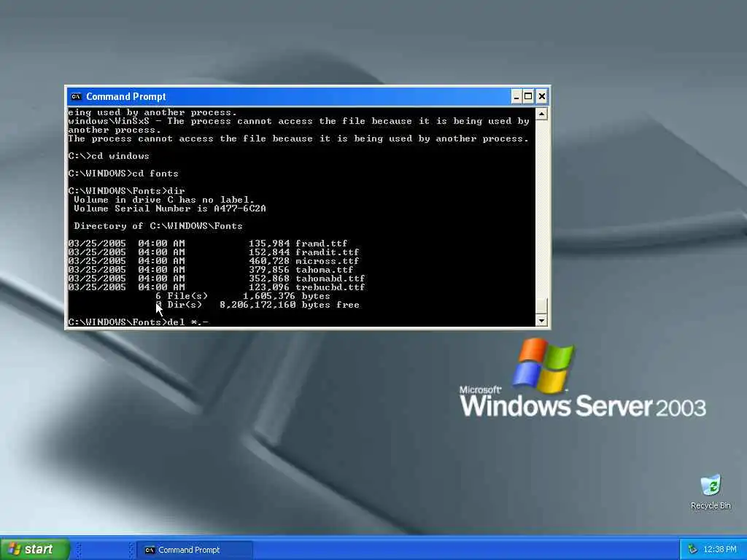Click file size 460,728 value

268,261
